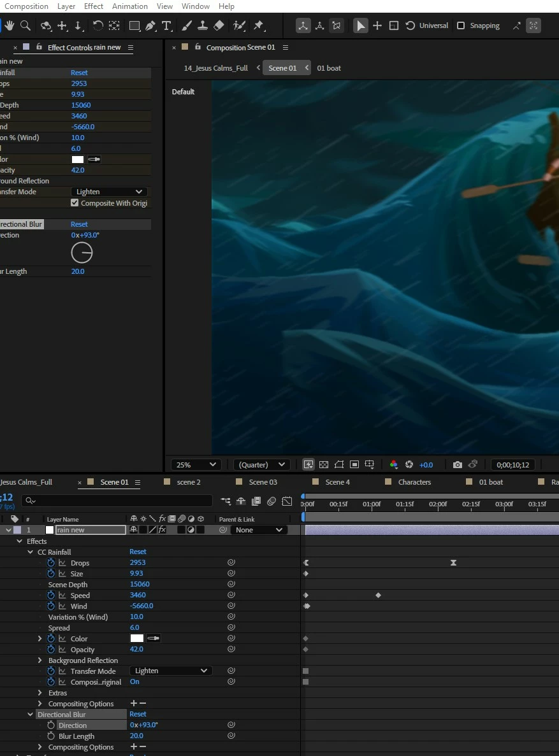Image resolution: width=559 pixels, height=756 pixels.
Task: Click 14_Jesus Calms_Full breadcrumb
Action: coord(216,68)
